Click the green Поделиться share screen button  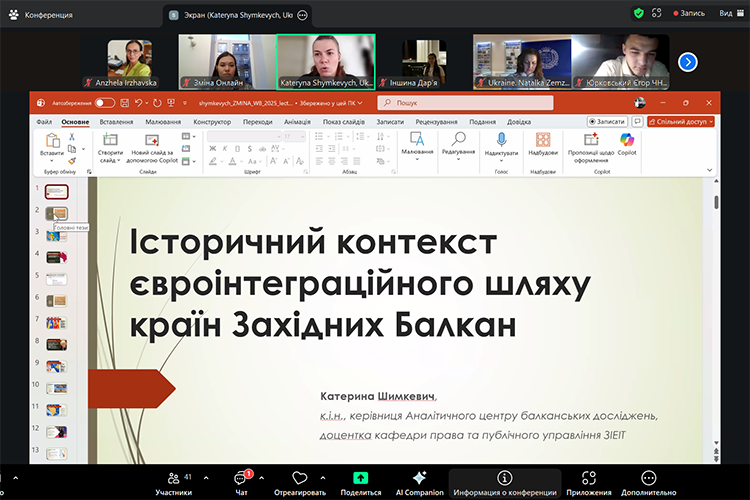tap(360, 481)
